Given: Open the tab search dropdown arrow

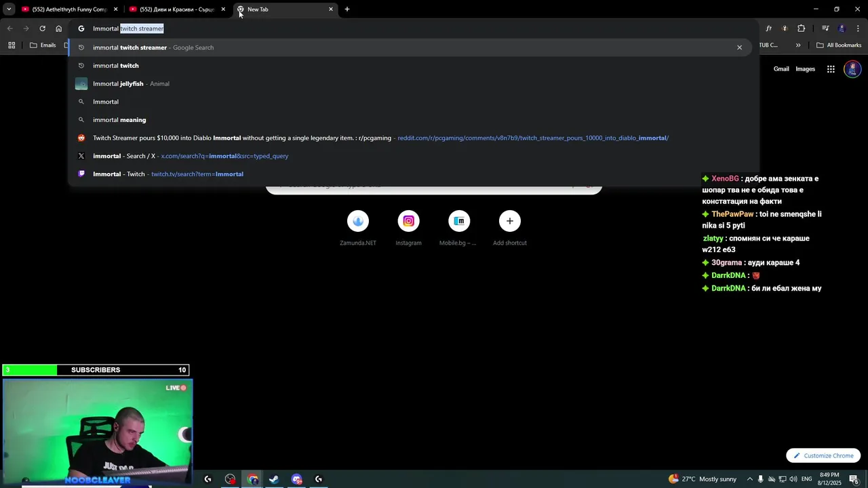Looking at the screenshot, I should click(x=9, y=9).
